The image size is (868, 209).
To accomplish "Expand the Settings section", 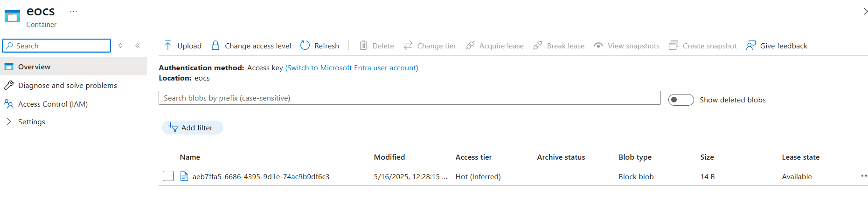I will 9,121.
